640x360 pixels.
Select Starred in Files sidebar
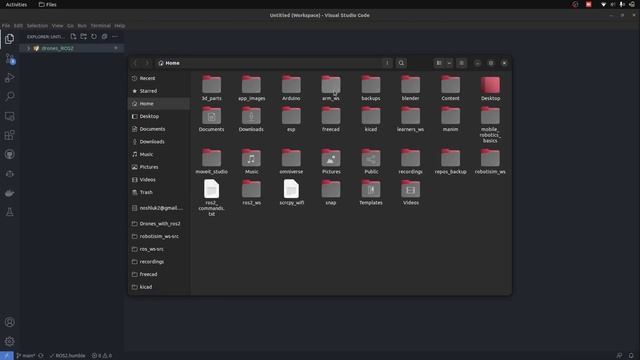click(159, 91)
